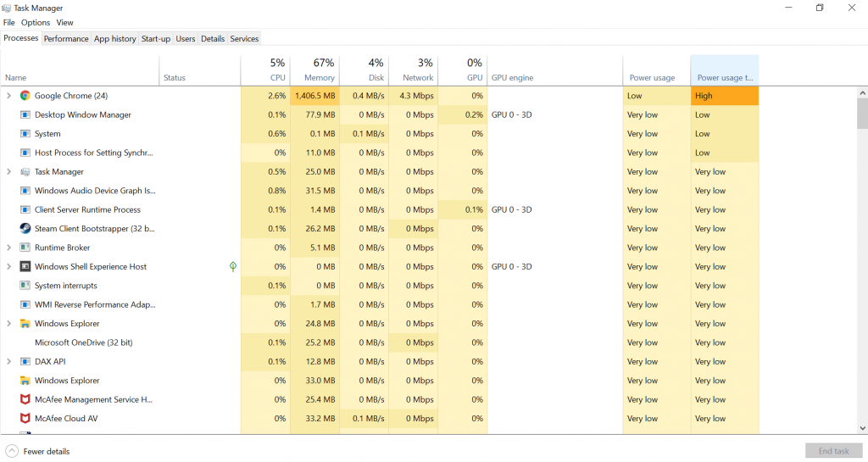
Task: Sort by Power usage trend column header
Action: 725,70
